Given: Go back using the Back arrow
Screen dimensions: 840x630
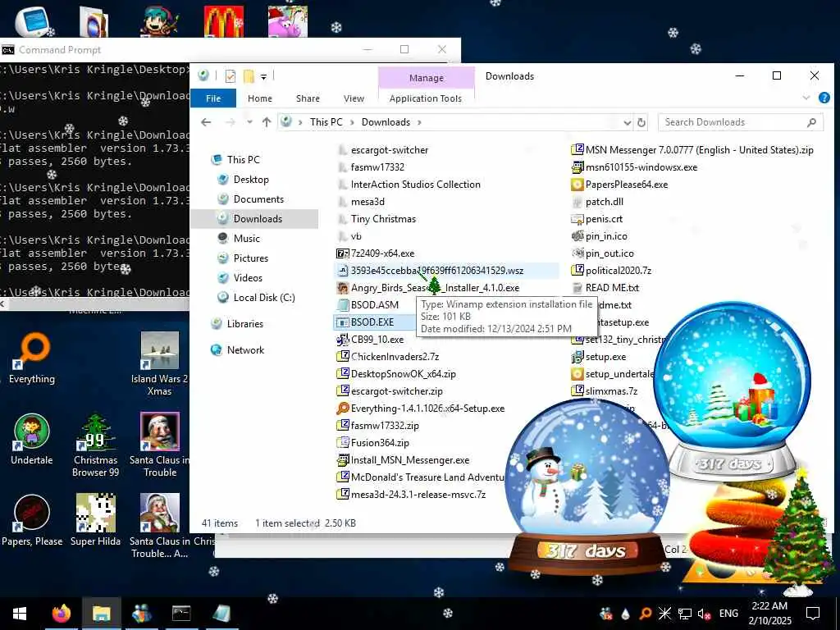Looking at the screenshot, I should [206, 122].
